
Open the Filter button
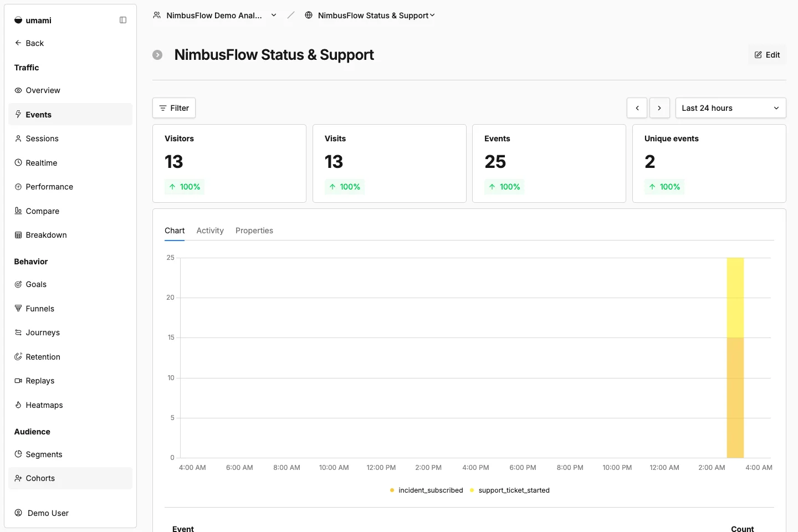pyautogui.click(x=174, y=108)
